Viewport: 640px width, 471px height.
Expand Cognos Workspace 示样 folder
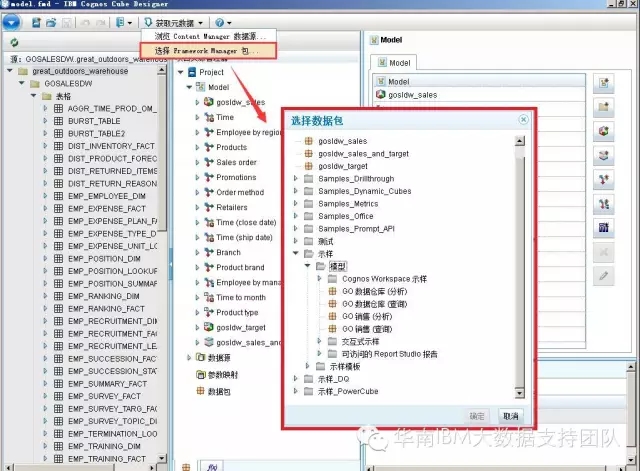tap(320, 279)
